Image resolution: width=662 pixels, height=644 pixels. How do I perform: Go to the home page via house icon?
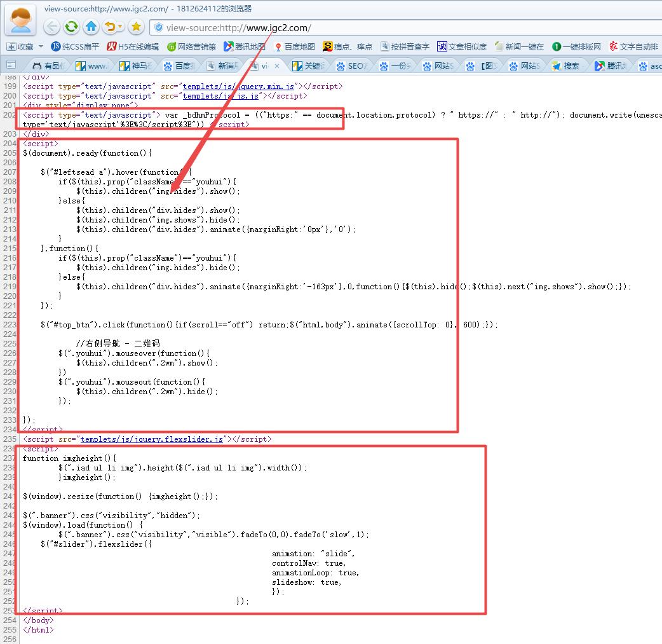coord(91,27)
